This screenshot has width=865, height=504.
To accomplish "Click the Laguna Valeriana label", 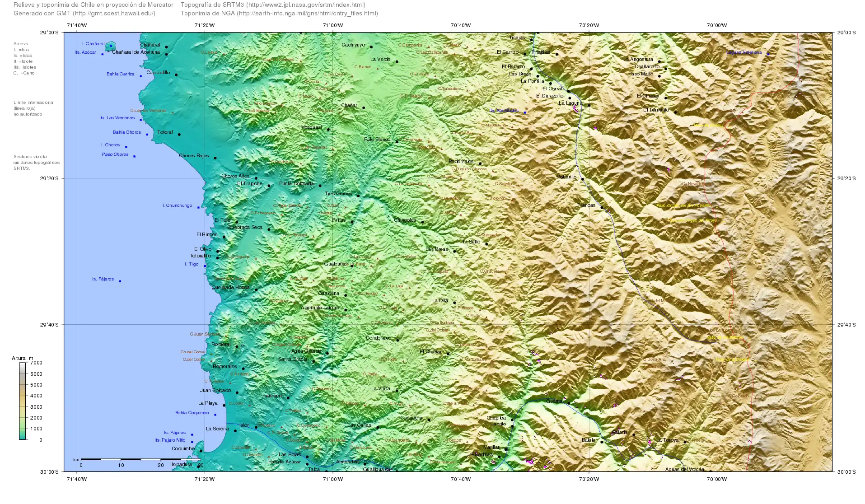I will 744,53.
